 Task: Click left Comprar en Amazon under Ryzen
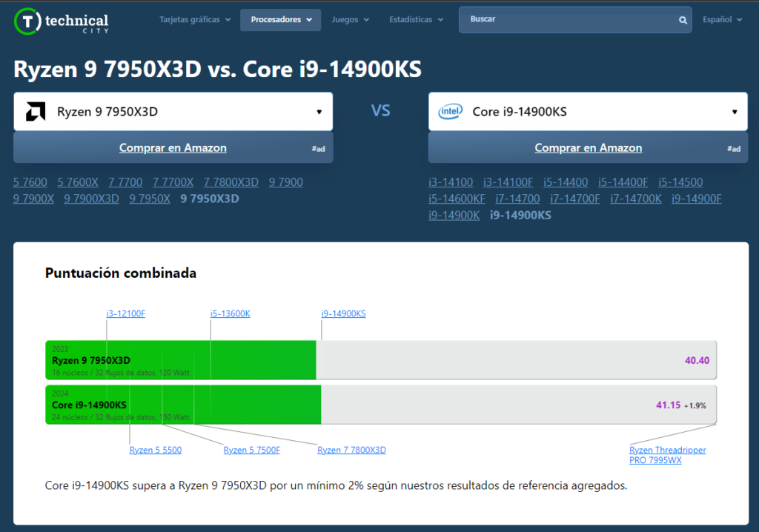point(173,148)
